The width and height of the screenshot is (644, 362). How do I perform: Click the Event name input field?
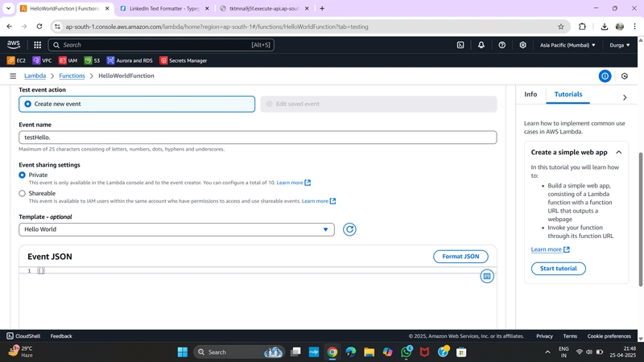[x=258, y=138]
